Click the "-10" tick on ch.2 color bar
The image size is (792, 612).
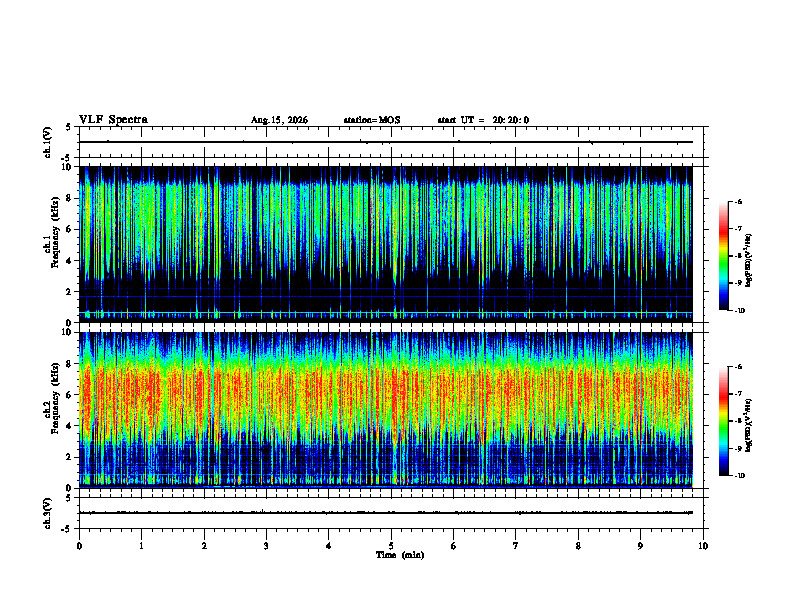pos(739,476)
